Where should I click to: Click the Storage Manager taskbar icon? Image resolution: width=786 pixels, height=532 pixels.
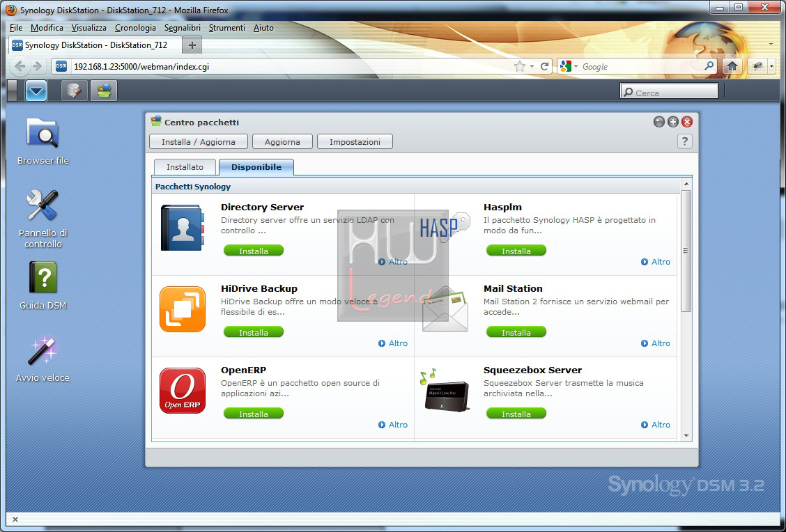74,91
